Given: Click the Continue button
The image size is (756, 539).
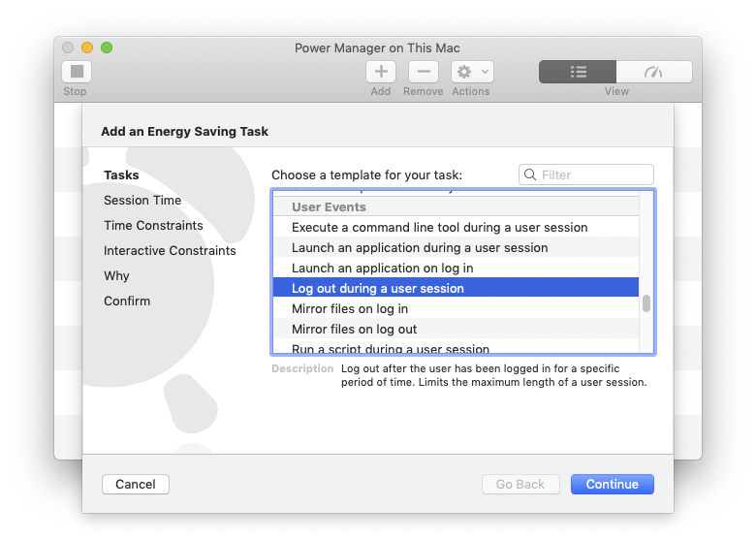Looking at the screenshot, I should pyautogui.click(x=613, y=484).
